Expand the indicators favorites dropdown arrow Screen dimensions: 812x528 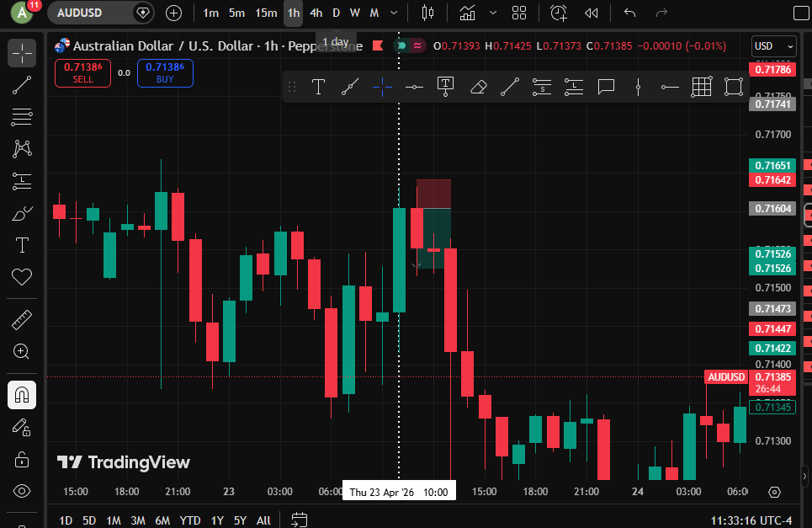[493, 13]
